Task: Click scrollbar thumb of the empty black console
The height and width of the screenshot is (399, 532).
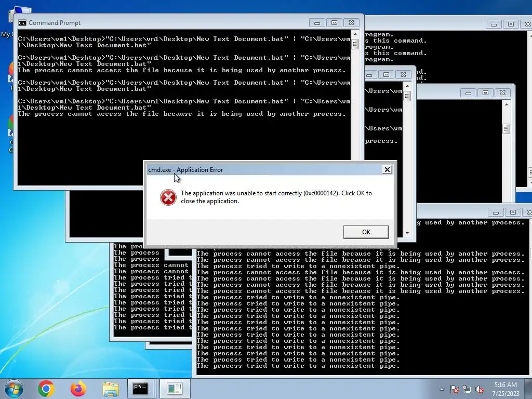Action: coord(506,129)
